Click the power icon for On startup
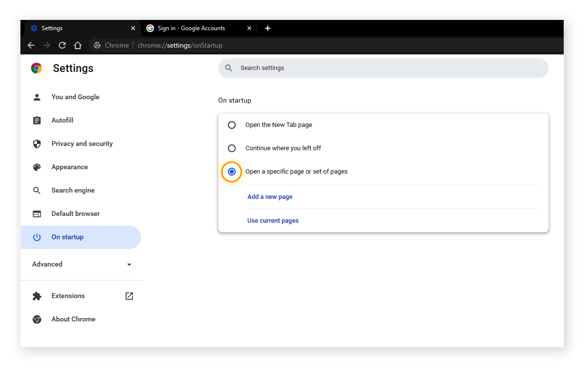The image size is (588, 372). tap(37, 237)
